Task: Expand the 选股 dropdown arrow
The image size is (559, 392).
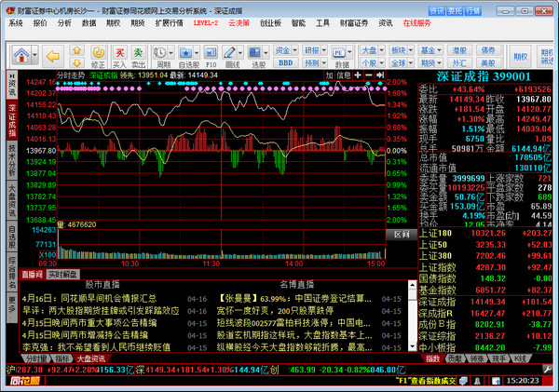Action: (266, 53)
